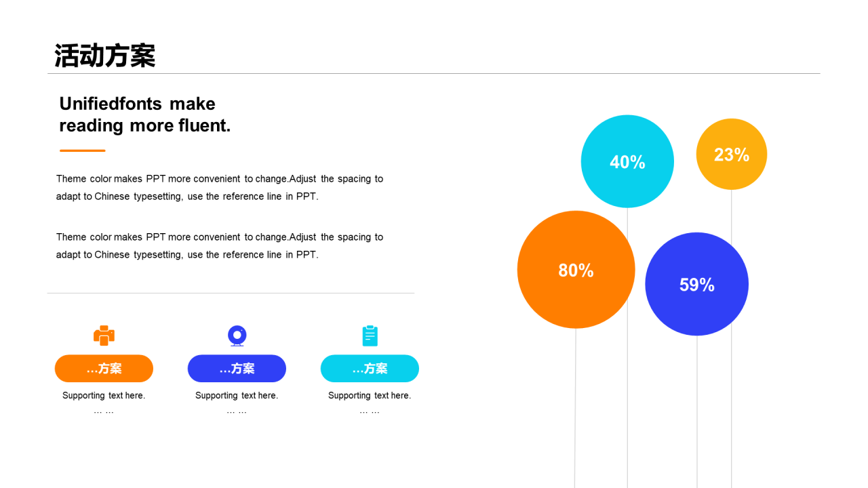Click the blue 59% circle
Screen dimensions: 868x488
coord(696,284)
